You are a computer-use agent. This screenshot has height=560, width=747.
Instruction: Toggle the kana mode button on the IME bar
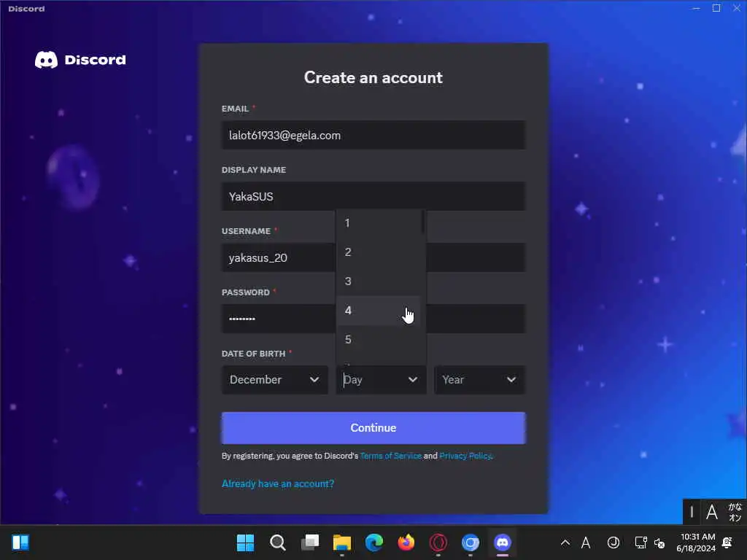coord(735,513)
